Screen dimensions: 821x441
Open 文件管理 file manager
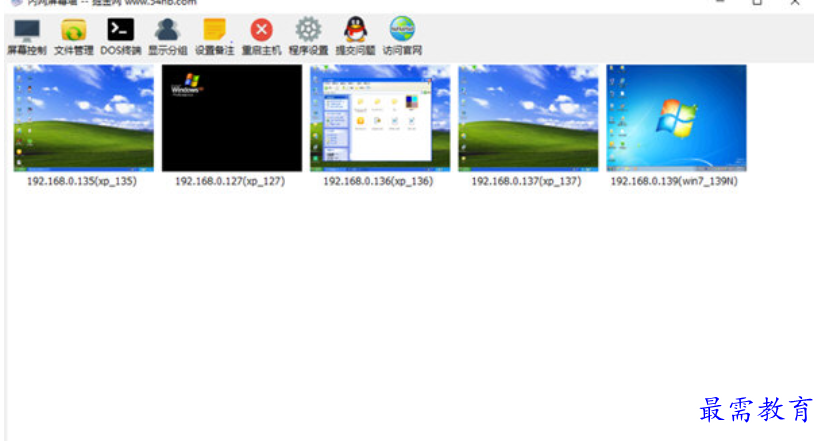73,37
